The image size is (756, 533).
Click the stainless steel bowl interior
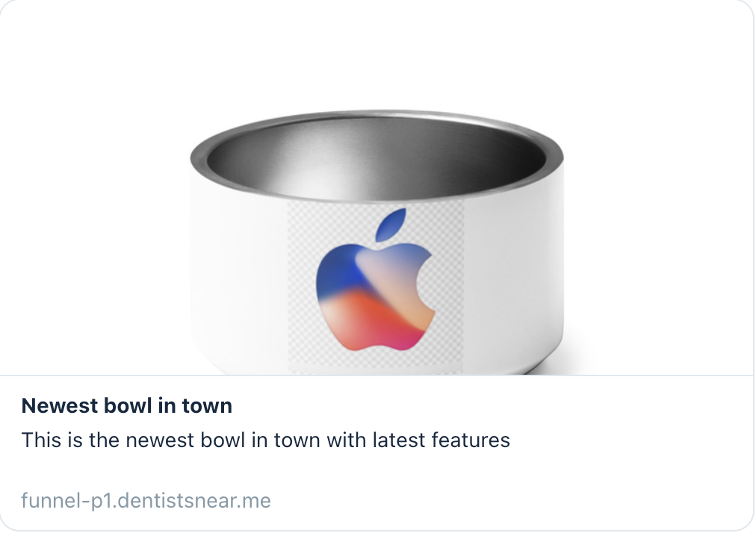point(377,159)
